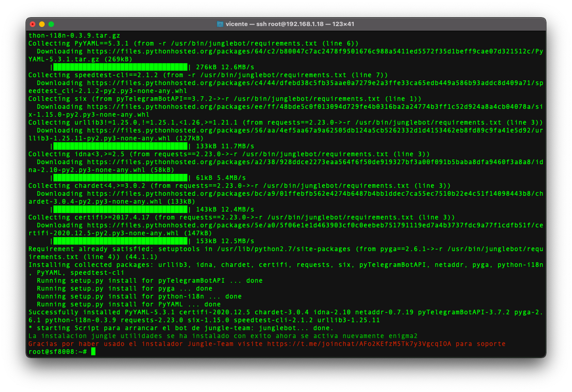Click the progress bar showing 133kB 11.7MB/s
572x392 pixels.
120,146
